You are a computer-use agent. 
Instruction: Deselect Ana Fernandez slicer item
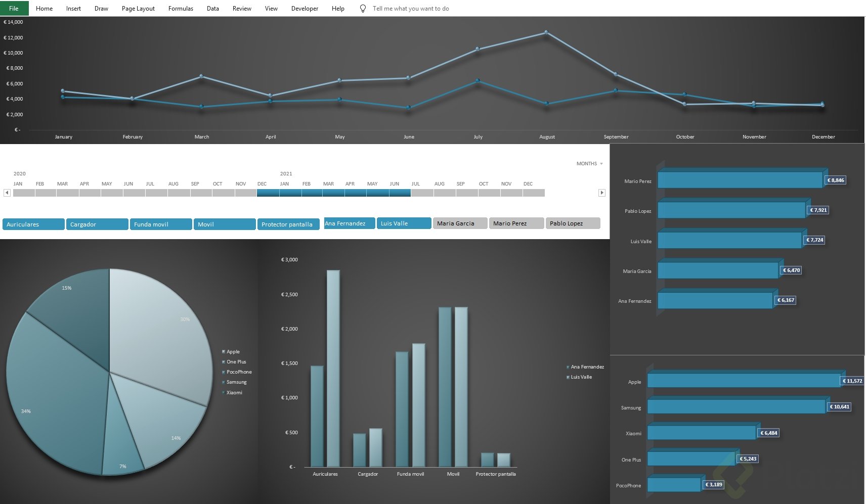pos(349,223)
